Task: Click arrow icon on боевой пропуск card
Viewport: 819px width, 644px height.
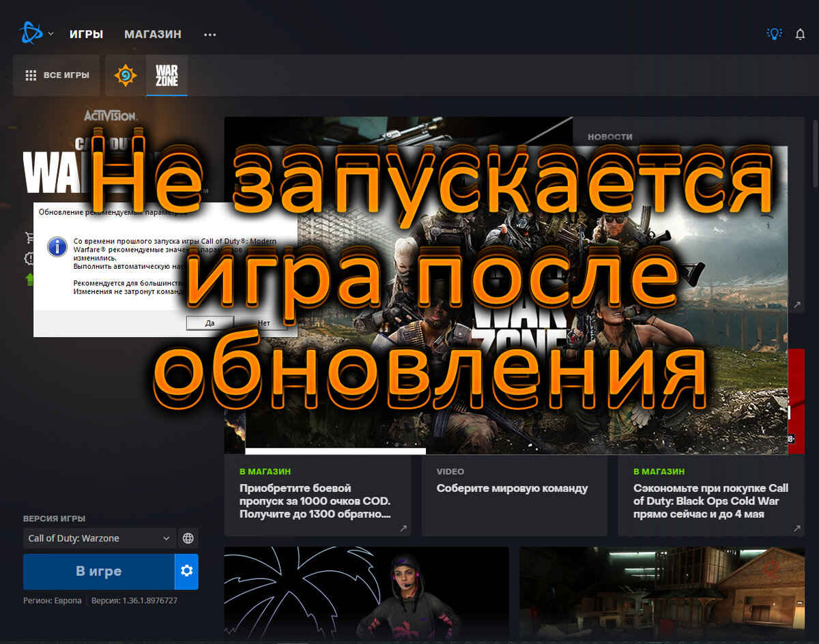Action: click(x=403, y=528)
